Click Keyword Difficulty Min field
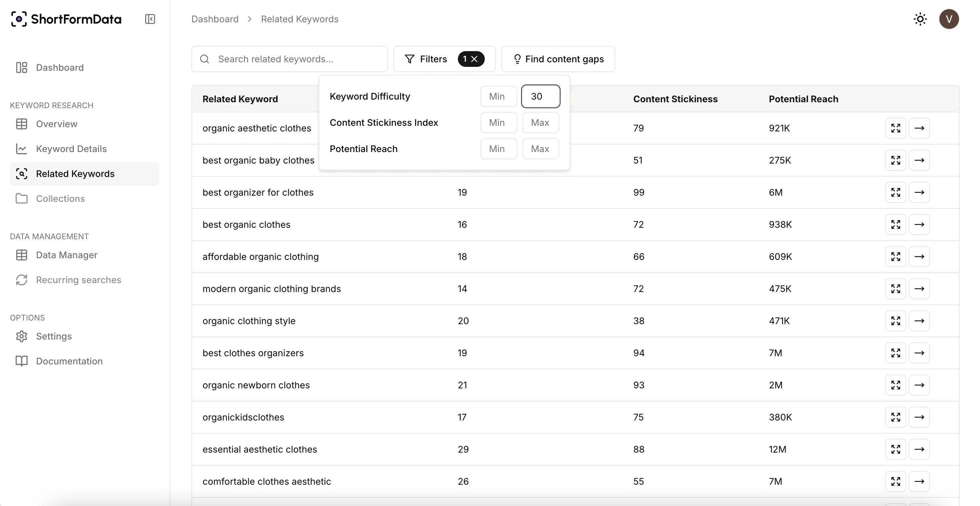This screenshot has width=980, height=506. pos(499,96)
